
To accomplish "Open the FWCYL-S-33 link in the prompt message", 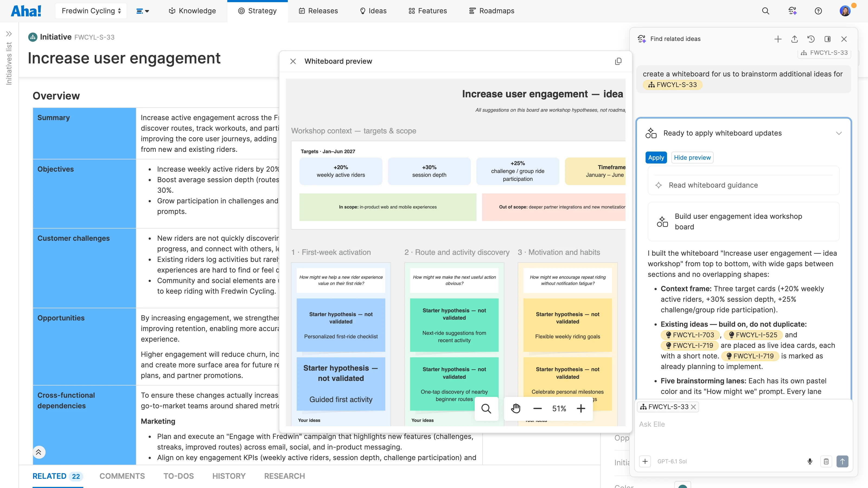I will pos(673,85).
